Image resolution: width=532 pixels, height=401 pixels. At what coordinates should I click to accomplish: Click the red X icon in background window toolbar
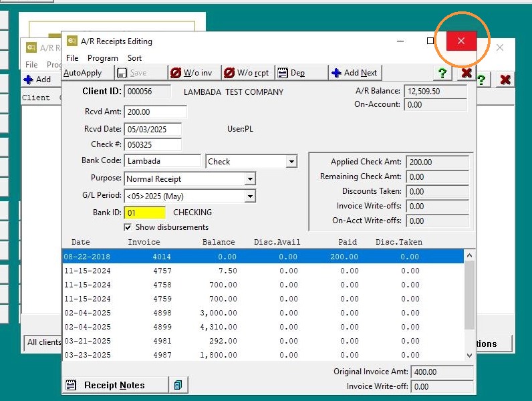coord(505,80)
